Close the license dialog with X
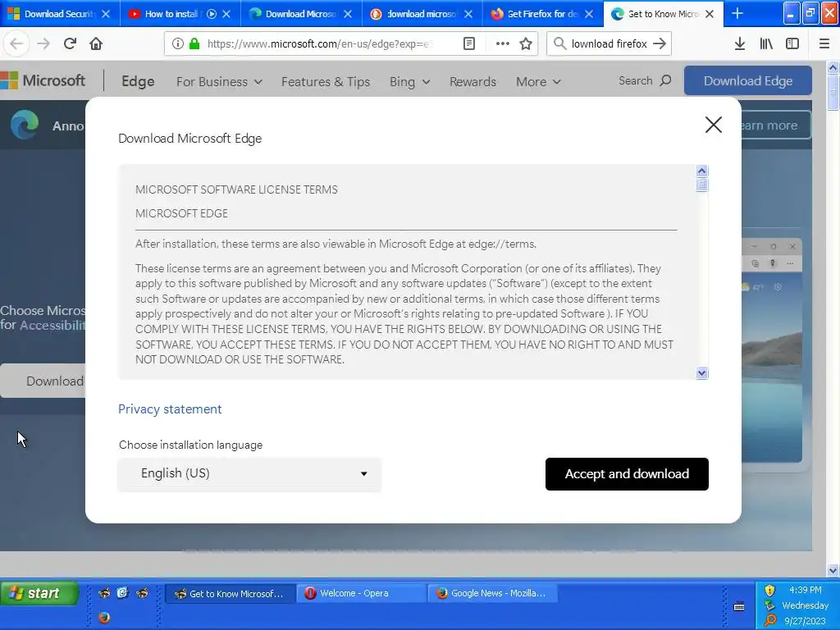 coord(714,125)
